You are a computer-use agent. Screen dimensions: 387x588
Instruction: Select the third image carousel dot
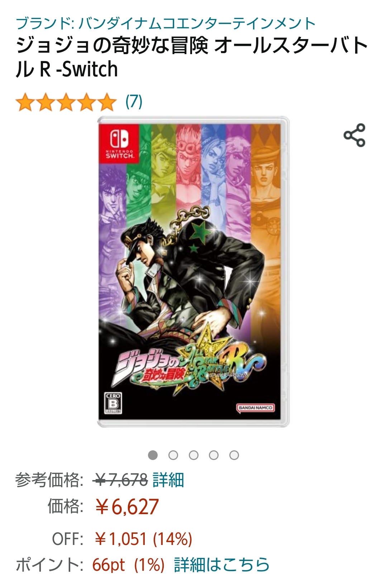pos(193,455)
